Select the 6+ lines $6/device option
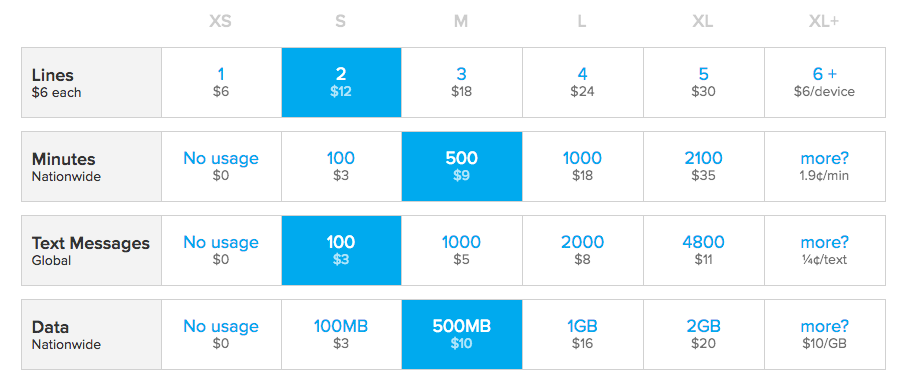 click(825, 83)
